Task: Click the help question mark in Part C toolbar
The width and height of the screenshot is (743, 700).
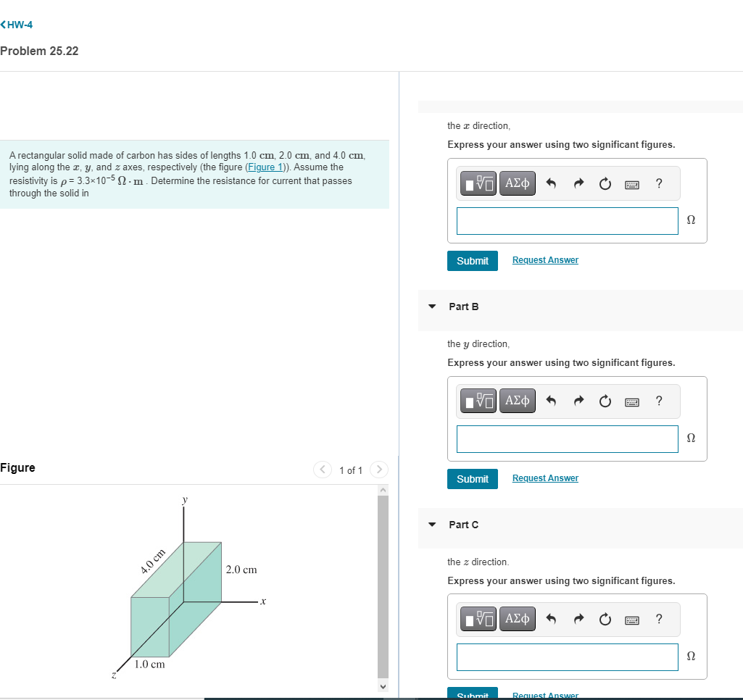Action: pos(659,619)
